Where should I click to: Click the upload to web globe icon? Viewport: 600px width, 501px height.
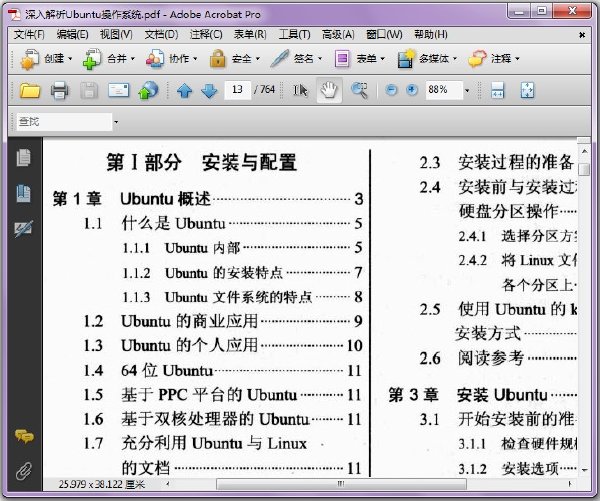[148, 90]
